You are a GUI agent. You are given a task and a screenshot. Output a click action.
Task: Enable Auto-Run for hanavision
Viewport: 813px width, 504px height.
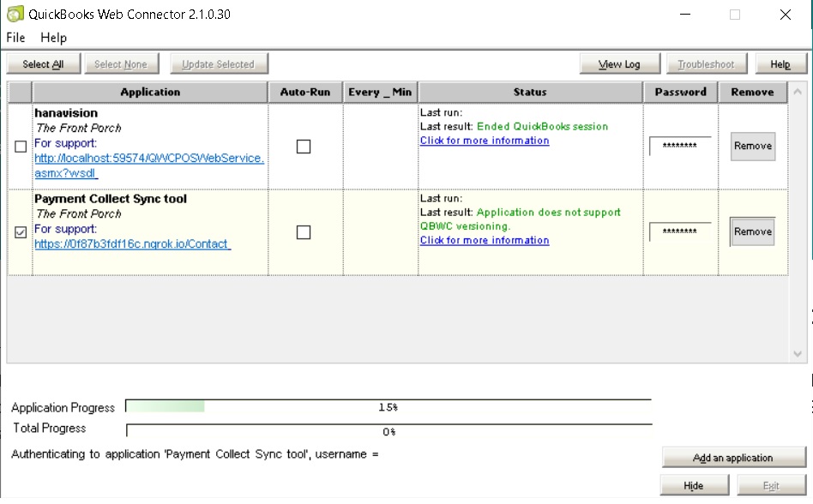[x=303, y=147]
